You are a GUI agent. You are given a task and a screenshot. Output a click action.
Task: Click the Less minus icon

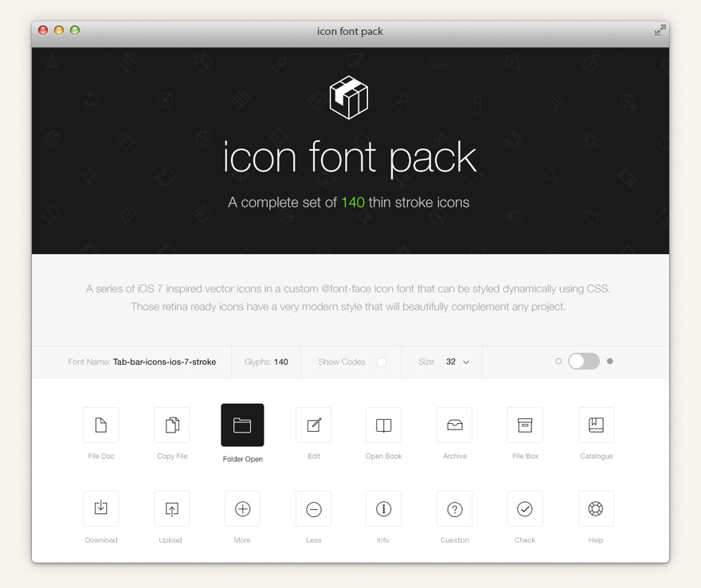click(x=313, y=508)
